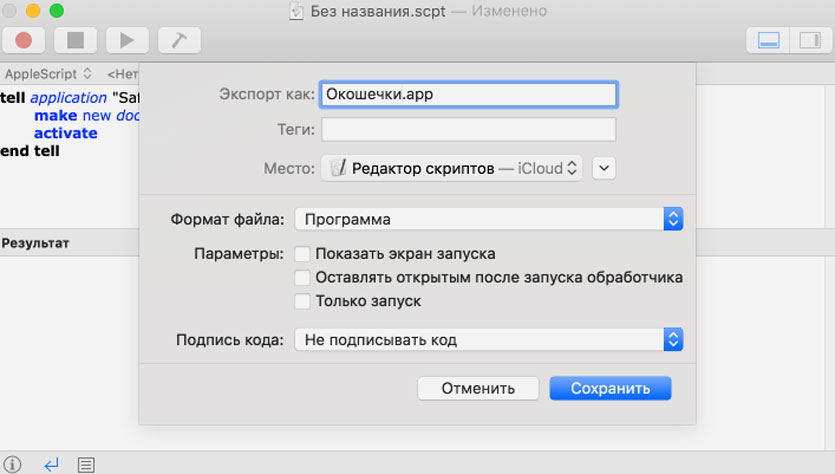The width and height of the screenshot is (835, 474).
Task: Click the blue "Сохранить" button
Action: 610,388
